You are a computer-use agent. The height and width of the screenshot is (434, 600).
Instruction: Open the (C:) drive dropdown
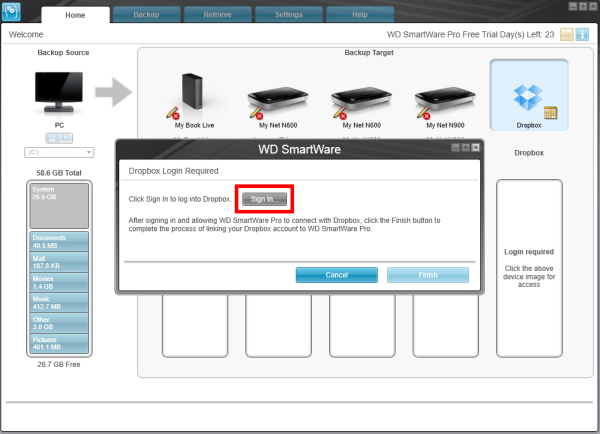[59, 152]
